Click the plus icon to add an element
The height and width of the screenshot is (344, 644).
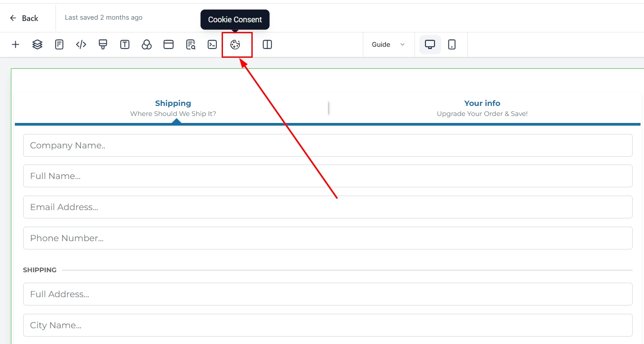(x=15, y=45)
